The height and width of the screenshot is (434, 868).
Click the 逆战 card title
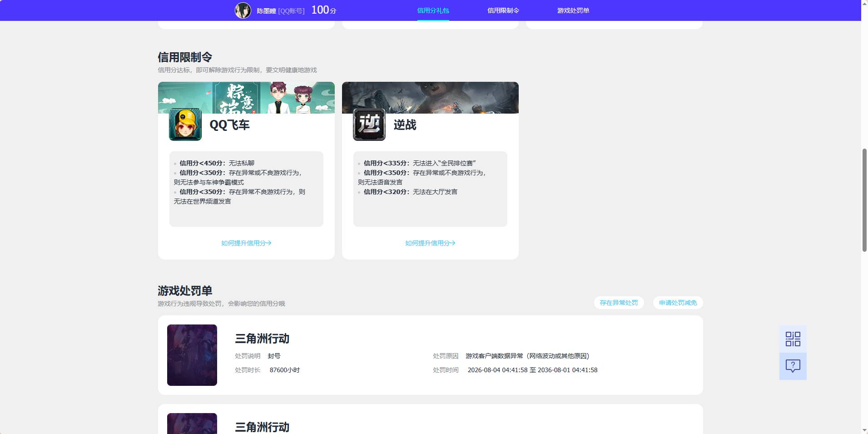405,125
